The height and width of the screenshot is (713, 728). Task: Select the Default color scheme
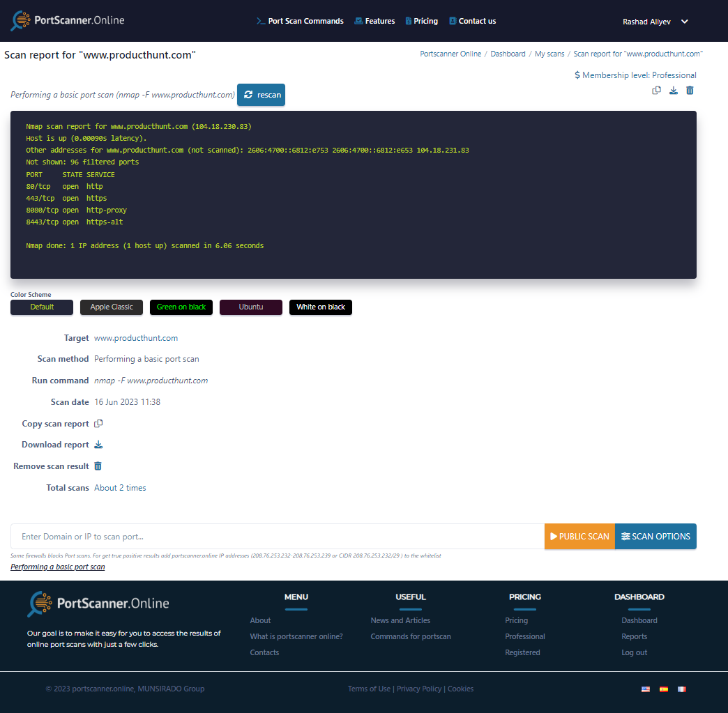coord(42,307)
